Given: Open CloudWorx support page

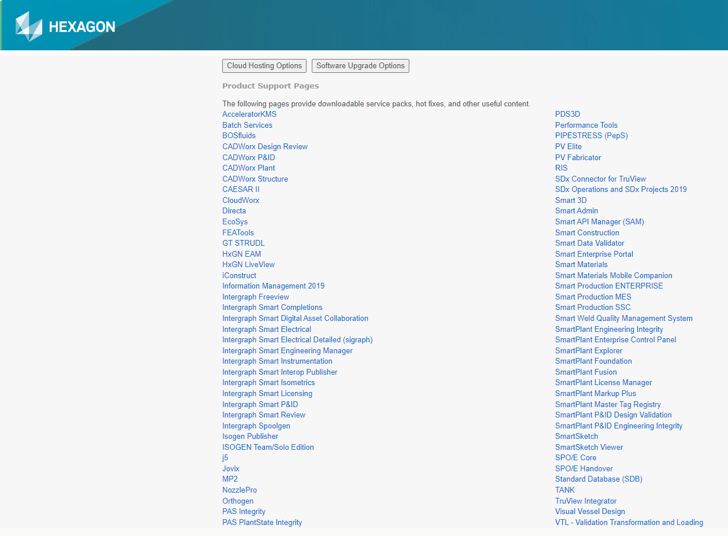Looking at the screenshot, I should (240, 200).
